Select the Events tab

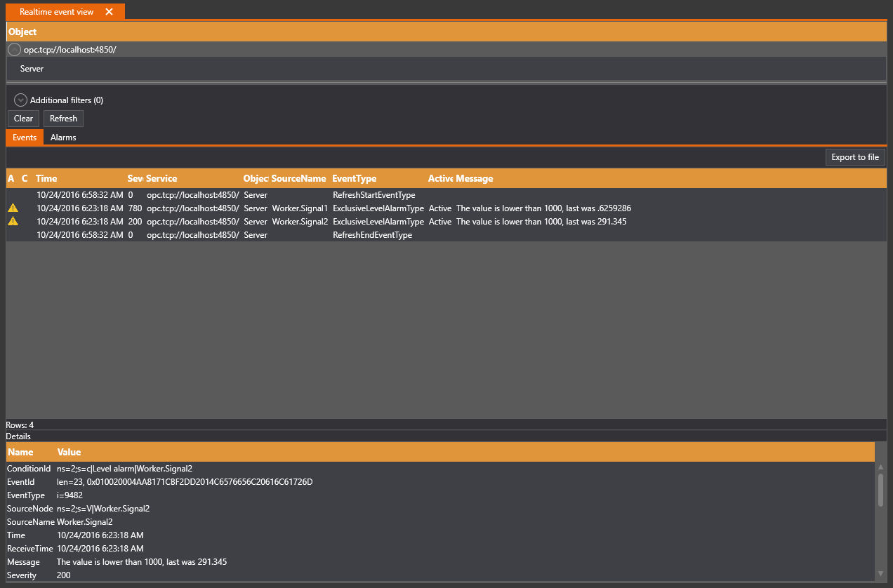pos(25,138)
